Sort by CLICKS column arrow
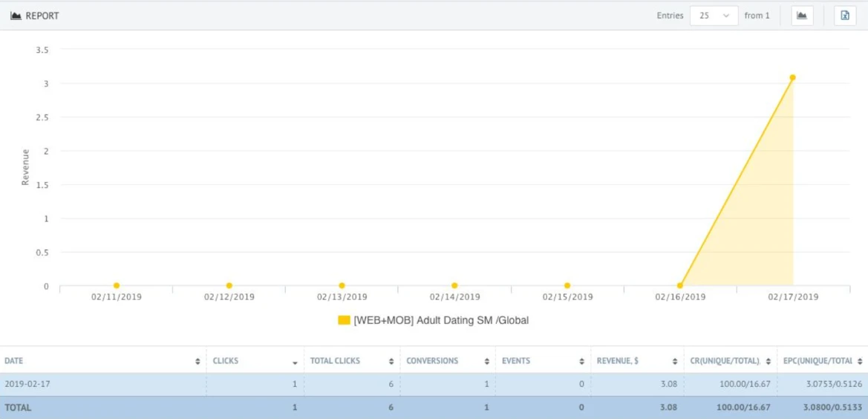This screenshot has height=419, width=868. click(x=295, y=363)
